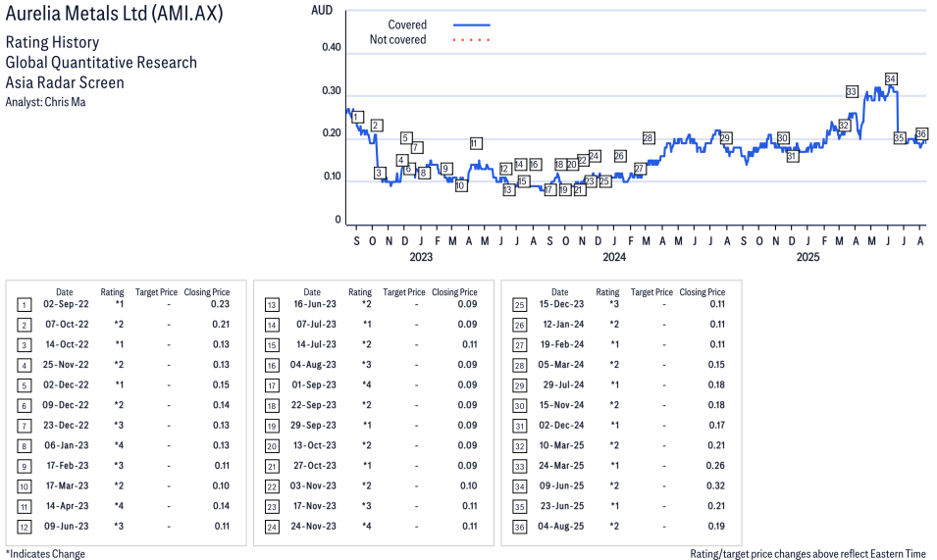937x560 pixels.
Task: Select chart marker 11 above the 2023 line
Action: coord(475,143)
